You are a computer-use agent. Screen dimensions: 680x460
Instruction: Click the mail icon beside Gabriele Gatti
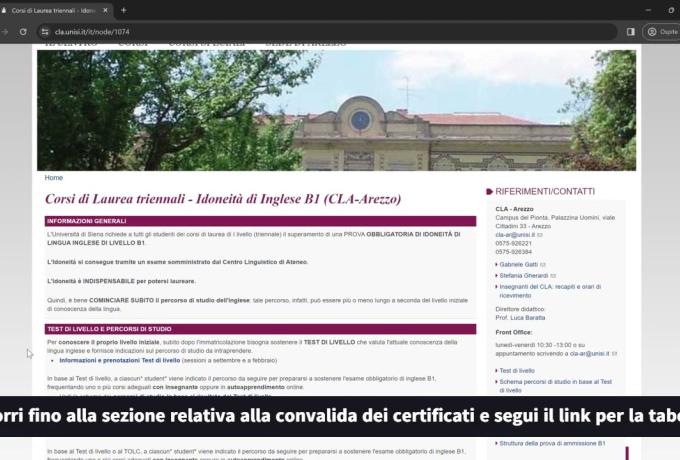click(x=543, y=264)
